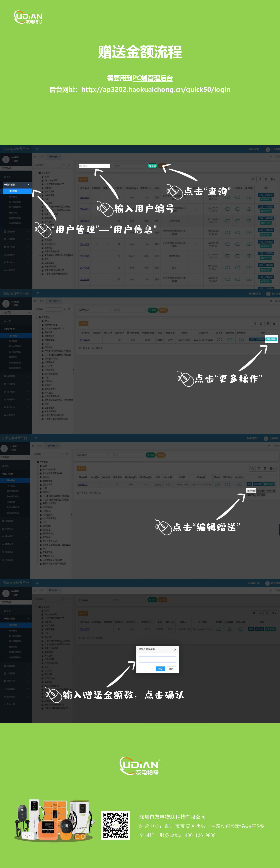280x868 pixels.
Task: Click 取消 in the 请输入赠送金额 dialog
Action: [x=171, y=669]
